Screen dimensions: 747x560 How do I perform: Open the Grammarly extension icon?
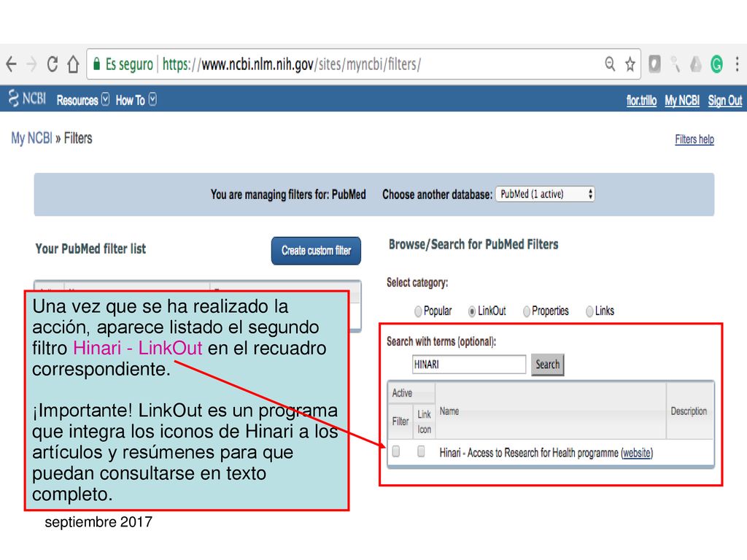tap(716, 64)
